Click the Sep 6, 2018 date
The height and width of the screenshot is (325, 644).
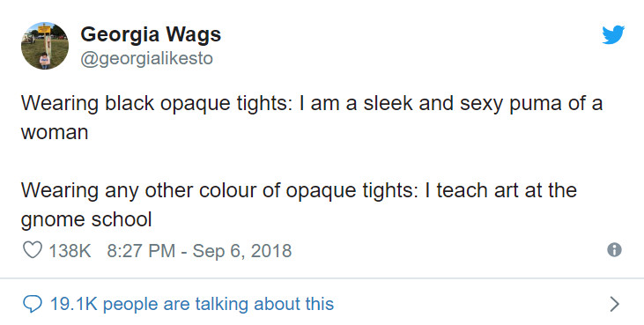tap(242, 251)
